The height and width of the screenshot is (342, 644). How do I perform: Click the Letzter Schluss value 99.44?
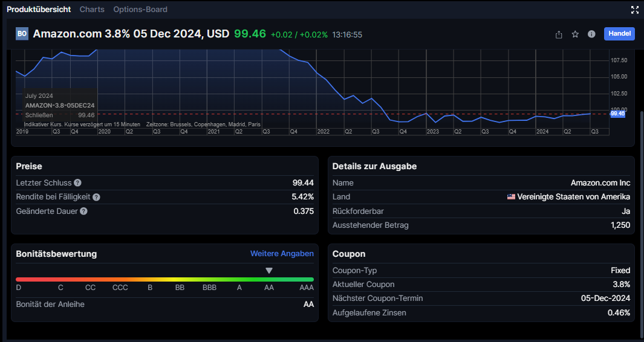pyautogui.click(x=303, y=182)
